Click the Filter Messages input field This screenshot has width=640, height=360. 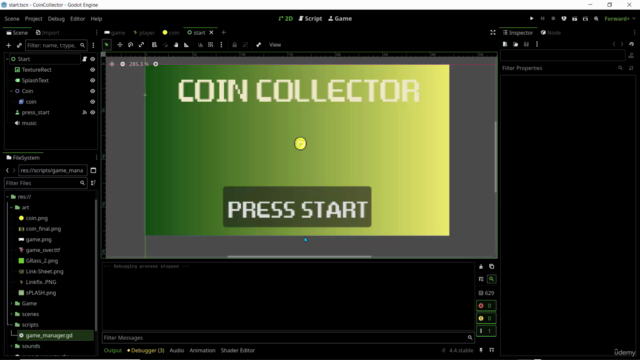point(288,338)
